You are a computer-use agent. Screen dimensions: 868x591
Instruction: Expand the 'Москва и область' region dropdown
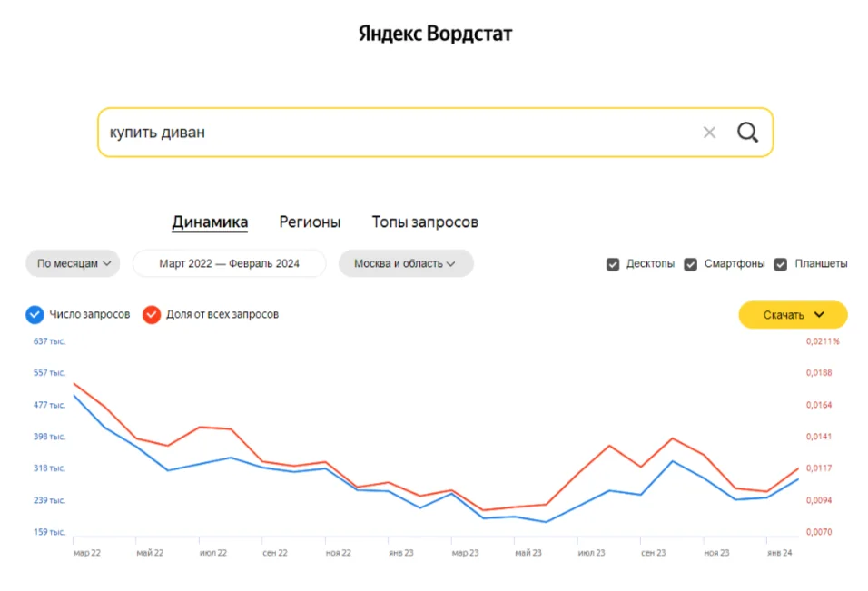pyautogui.click(x=406, y=263)
